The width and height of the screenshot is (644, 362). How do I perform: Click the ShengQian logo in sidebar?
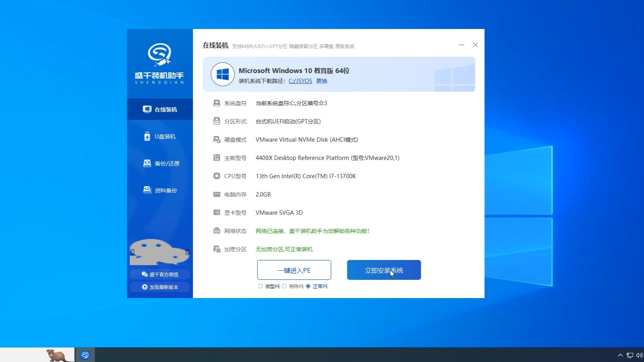[x=159, y=64]
